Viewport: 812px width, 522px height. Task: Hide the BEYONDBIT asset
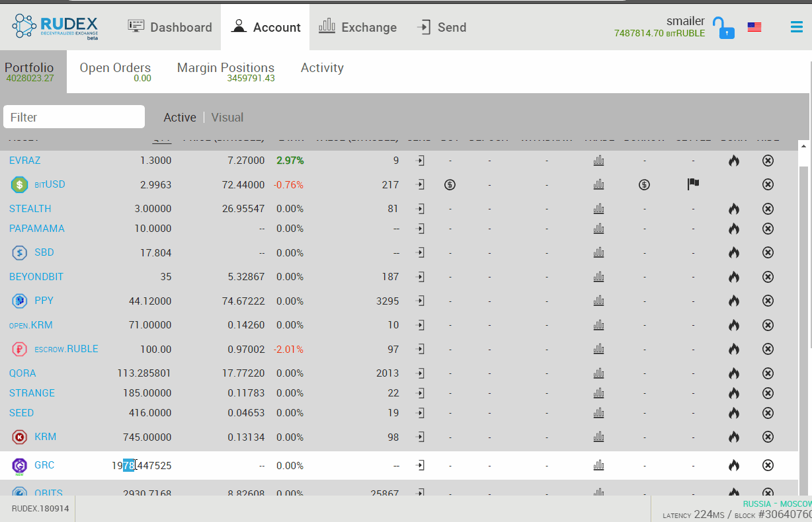[768, 277]
